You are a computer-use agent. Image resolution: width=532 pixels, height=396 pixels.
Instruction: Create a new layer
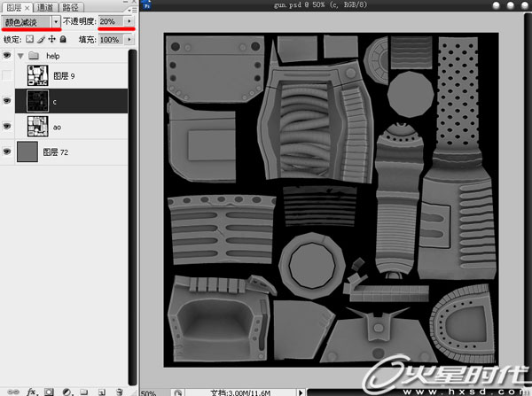102,392
